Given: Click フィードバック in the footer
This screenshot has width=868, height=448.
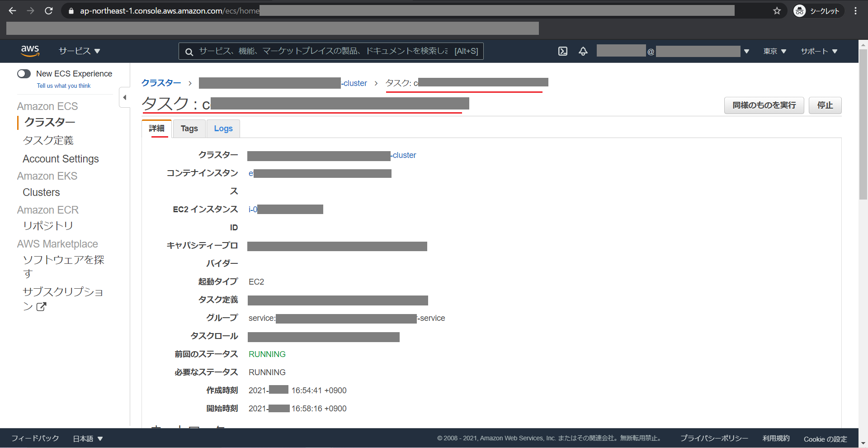Looking at the screenshot, I should tap(35, 438).
